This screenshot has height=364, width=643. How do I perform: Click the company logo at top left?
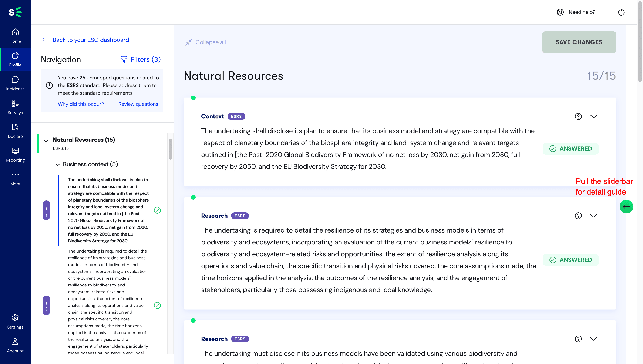pos(15,12)
